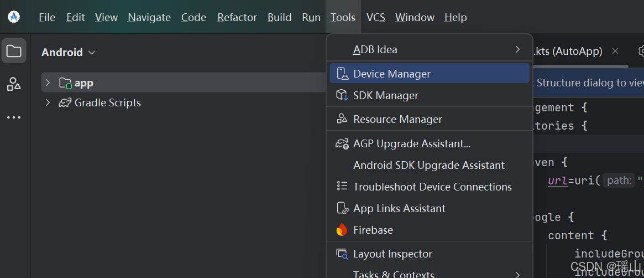Open the View menu
The height and width of the screenshot is (278, 644).
[106, 17]
